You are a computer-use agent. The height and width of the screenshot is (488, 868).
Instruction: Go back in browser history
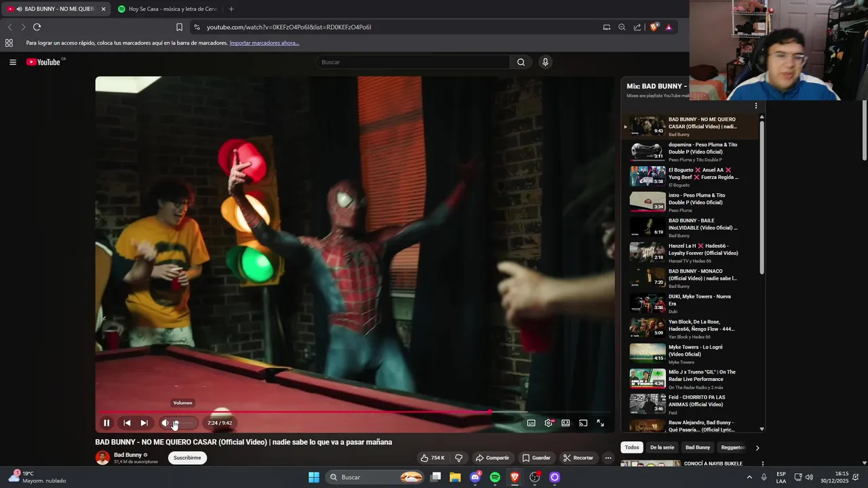(9, 27)
